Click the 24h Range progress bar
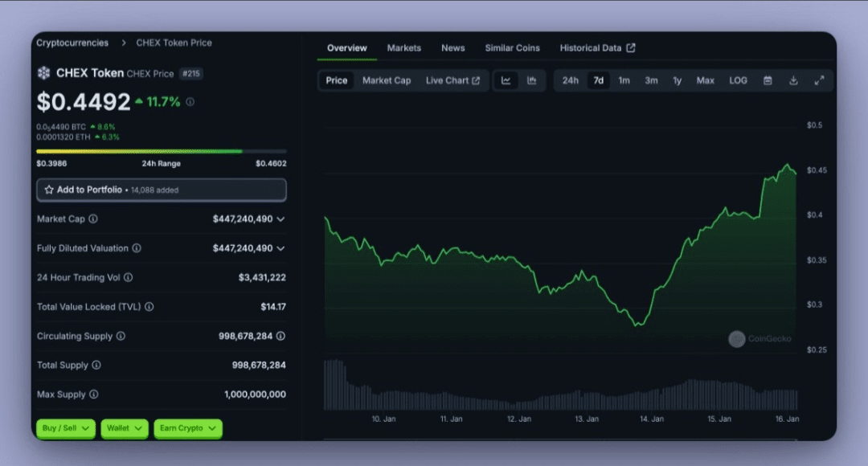 [x=162, y=151]
